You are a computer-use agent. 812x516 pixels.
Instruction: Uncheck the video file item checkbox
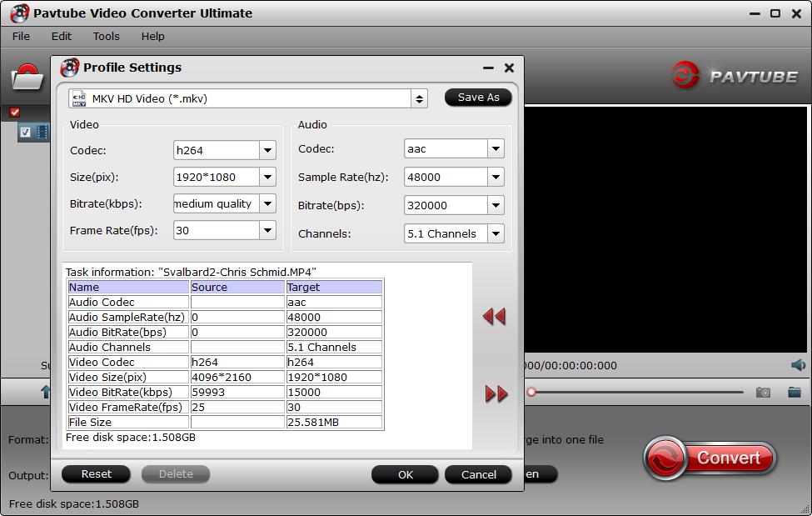pos(25,132)
